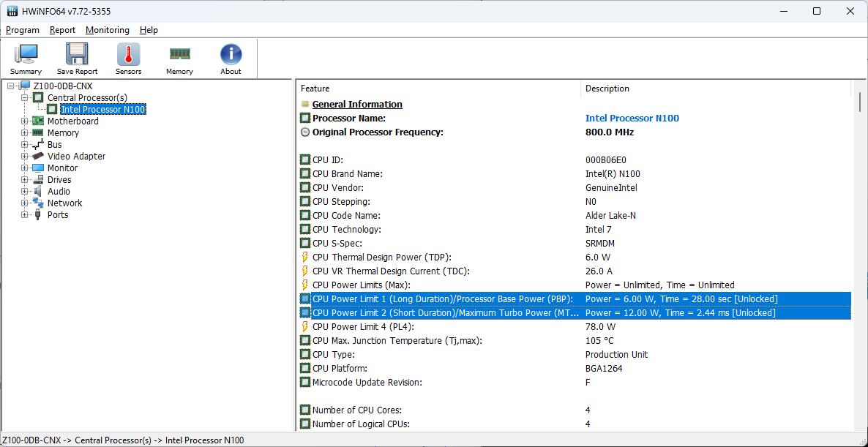
Task: Expand the Network tree node
Action: [x=24, y=203]
